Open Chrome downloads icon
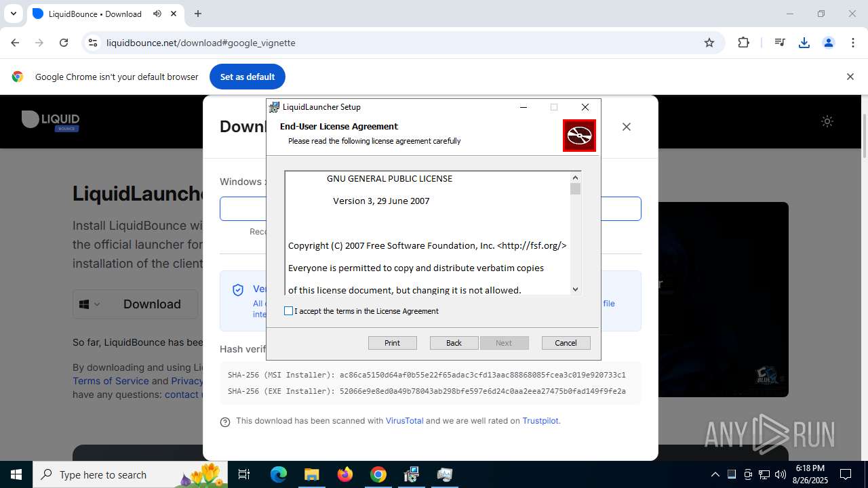This screenshot has width=868, height=488. point(804,43)
